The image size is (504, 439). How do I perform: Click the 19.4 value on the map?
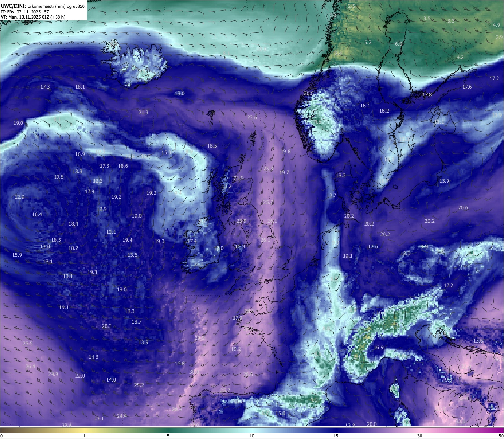(x=127, y=240)
